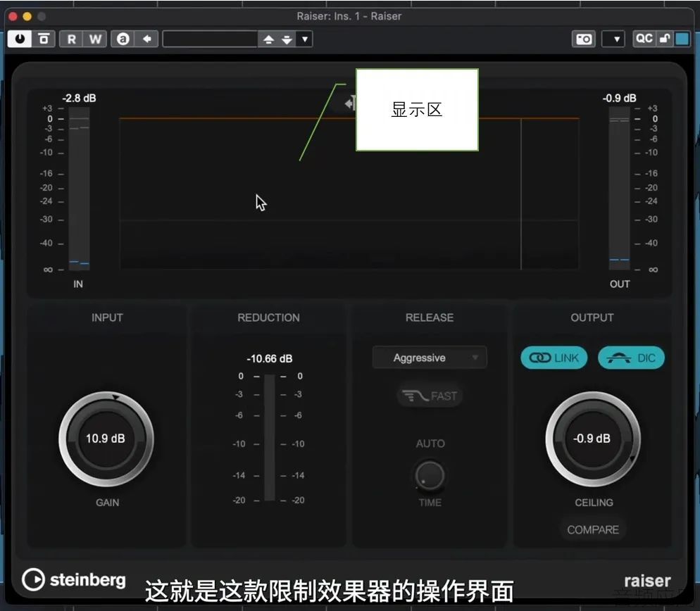Click the '-2.8 dB' input peak readout
The height and width of the screenshot is (611, 700).
coord(79,98)
